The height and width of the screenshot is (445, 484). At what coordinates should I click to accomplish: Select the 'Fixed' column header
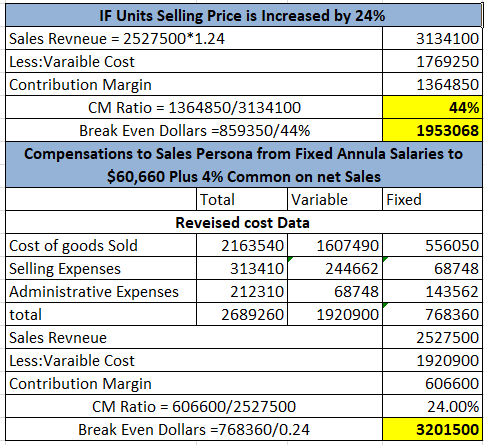(432, 199)
